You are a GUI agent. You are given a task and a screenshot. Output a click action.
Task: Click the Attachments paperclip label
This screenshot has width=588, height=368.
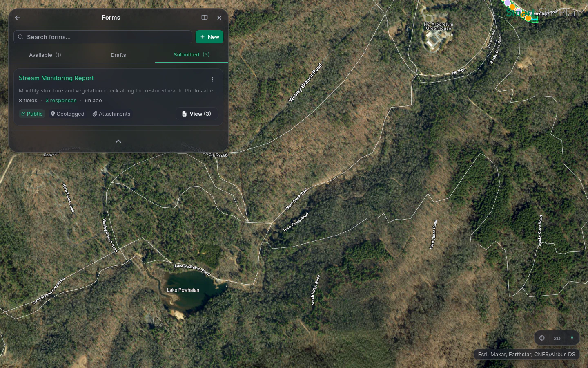coord(111,114)
